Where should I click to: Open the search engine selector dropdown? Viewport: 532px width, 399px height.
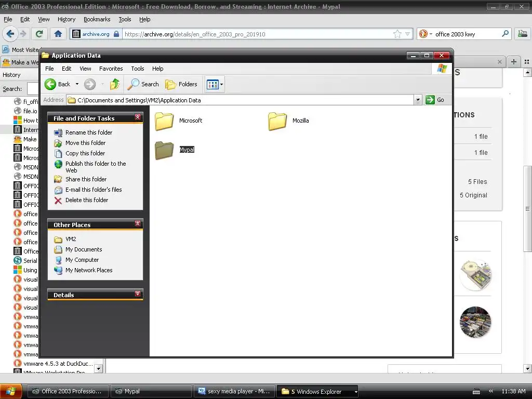click(x=425, y=34)
